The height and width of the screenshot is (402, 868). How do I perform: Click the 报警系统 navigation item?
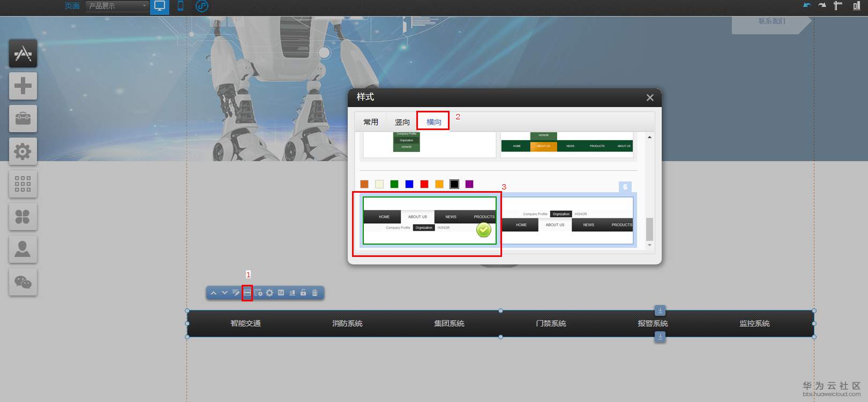pos(653,323)
